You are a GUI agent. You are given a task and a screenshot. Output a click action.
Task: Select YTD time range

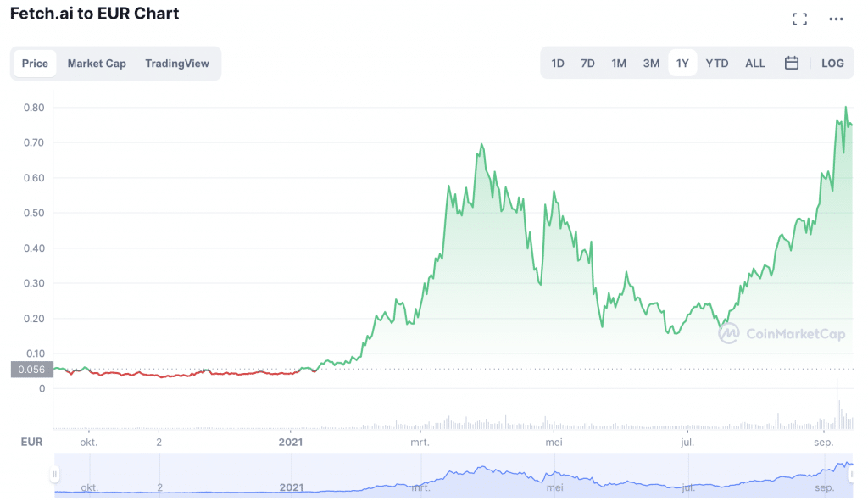pos(717,64)
